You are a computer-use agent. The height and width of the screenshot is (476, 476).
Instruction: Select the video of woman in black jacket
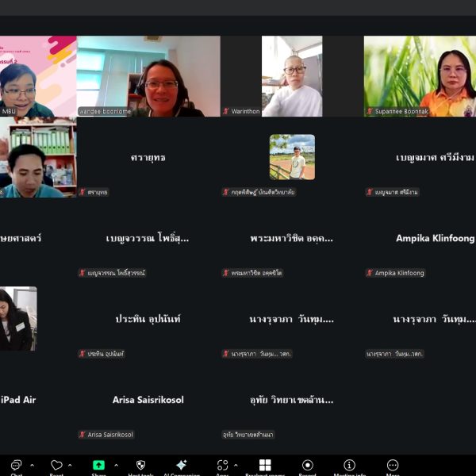pos(18,319)
